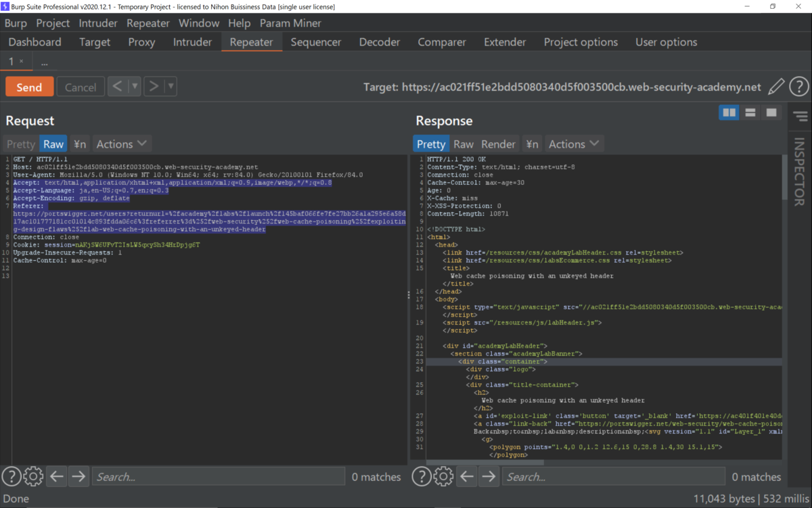The height and width of the screenshot is (508, 812).
Task: Open response search settings gear
Action: coord(443,477)
